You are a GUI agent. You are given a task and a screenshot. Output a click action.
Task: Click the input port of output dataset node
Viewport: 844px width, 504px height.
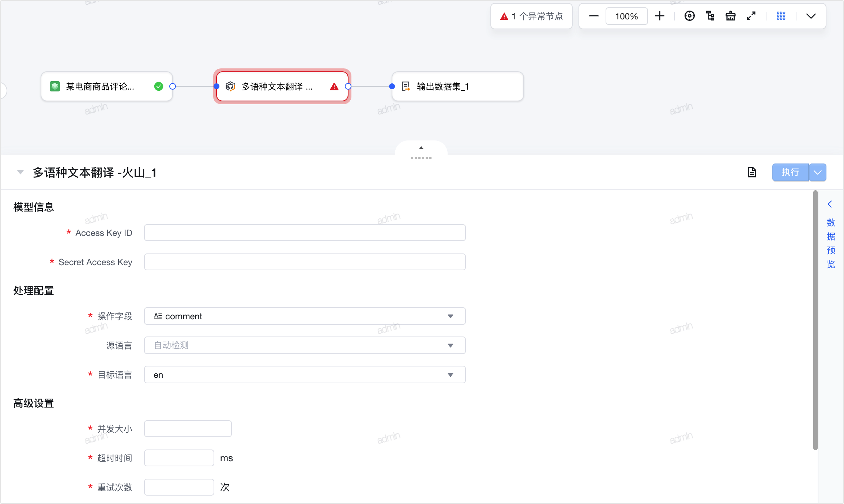pyautogui.click(x=392, y=86)
